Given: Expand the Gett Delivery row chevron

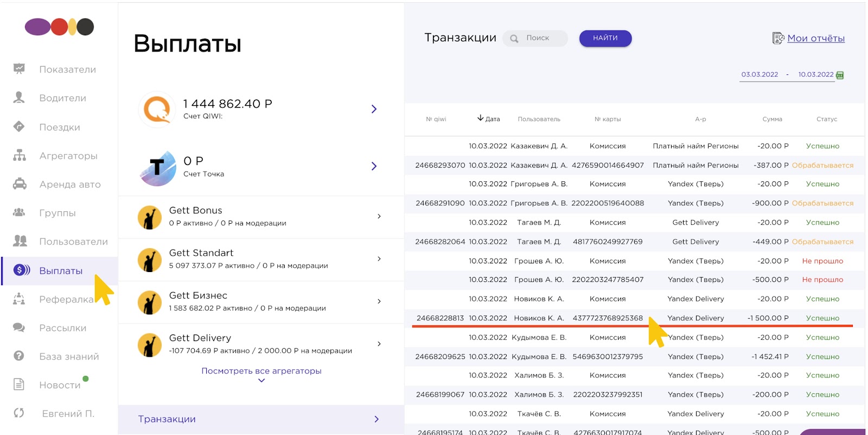Looking at the screenshot, I should pyautogui.click(x=379, y=344).
